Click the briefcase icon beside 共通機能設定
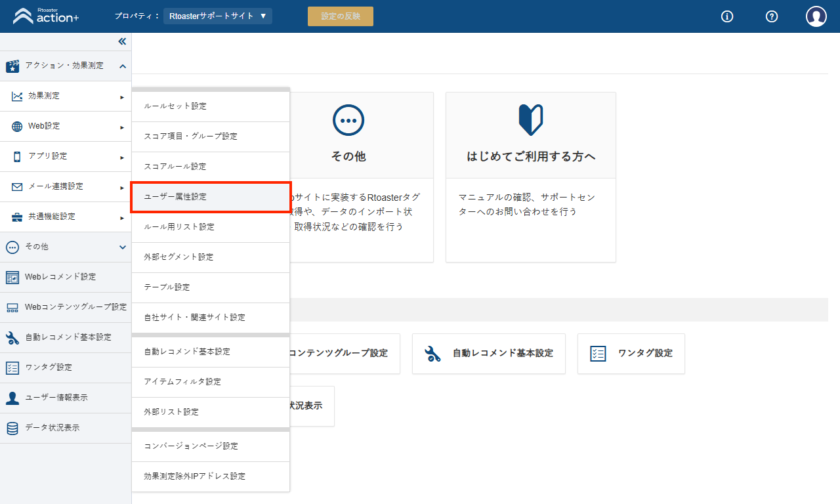This screenshot has height=504, width=840. [17, 217]
